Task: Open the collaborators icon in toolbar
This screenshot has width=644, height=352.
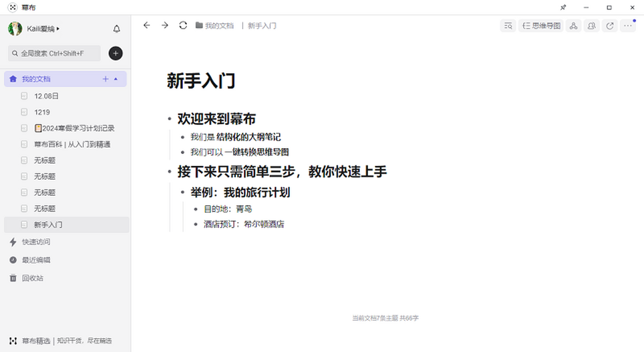Action: tap(591, 26)
